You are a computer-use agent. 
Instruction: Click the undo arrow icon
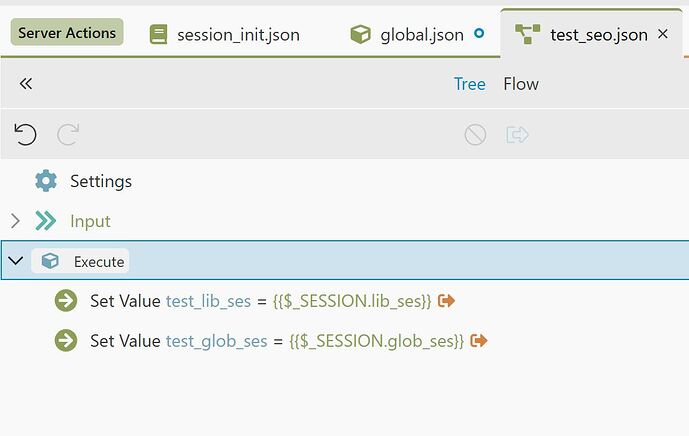coord(25,134)
